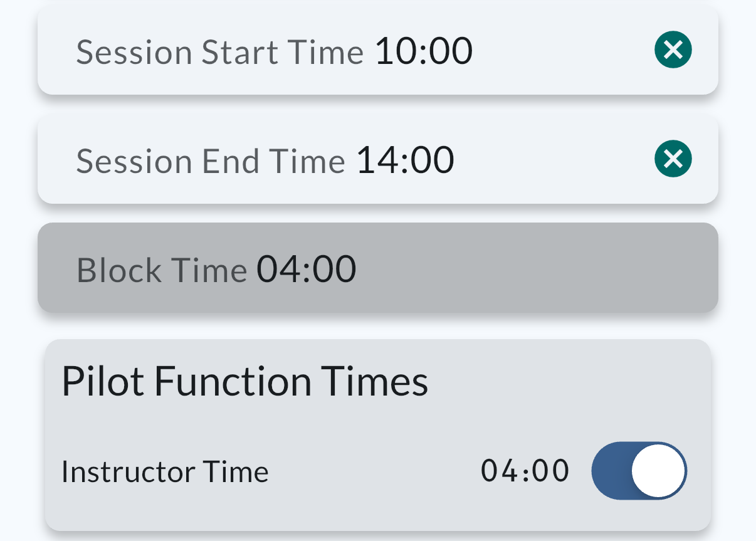Screen dimensions: 756x541
Task: Click the white knob of Instructor Time switch
Action: click(658, 471)
